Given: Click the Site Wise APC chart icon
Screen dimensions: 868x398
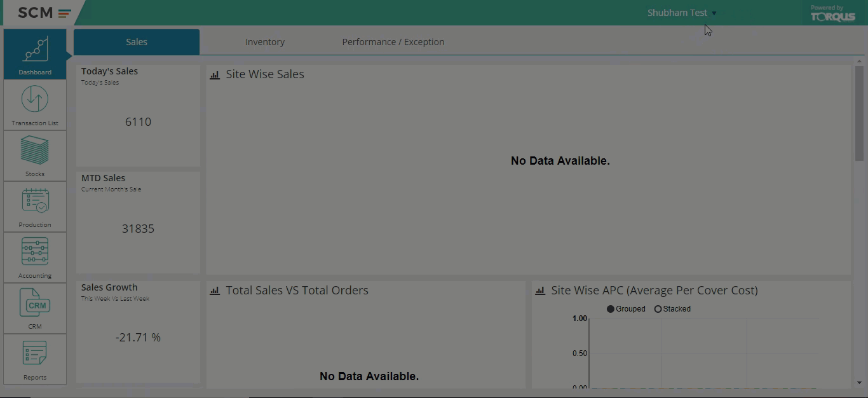Looking at the screenshot, I should (x=540, y=291).
